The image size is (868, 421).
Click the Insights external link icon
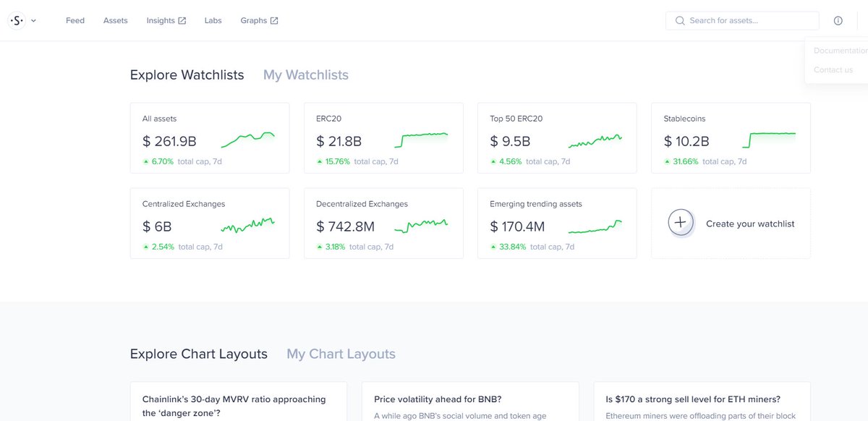click(182, 21)
